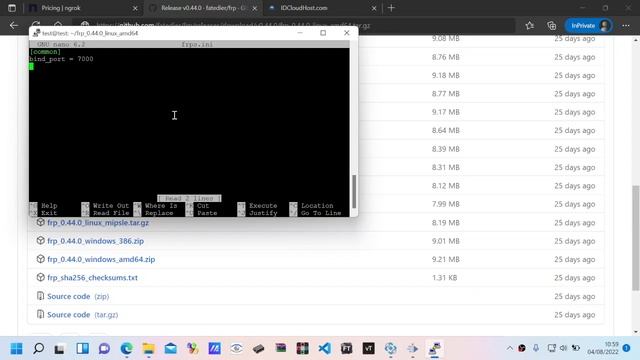Image resolution: width=640 pixels, height=360 pixels.
Task: Click 8.19 MB size of linux_mipsle file
Action: point(446,223)
